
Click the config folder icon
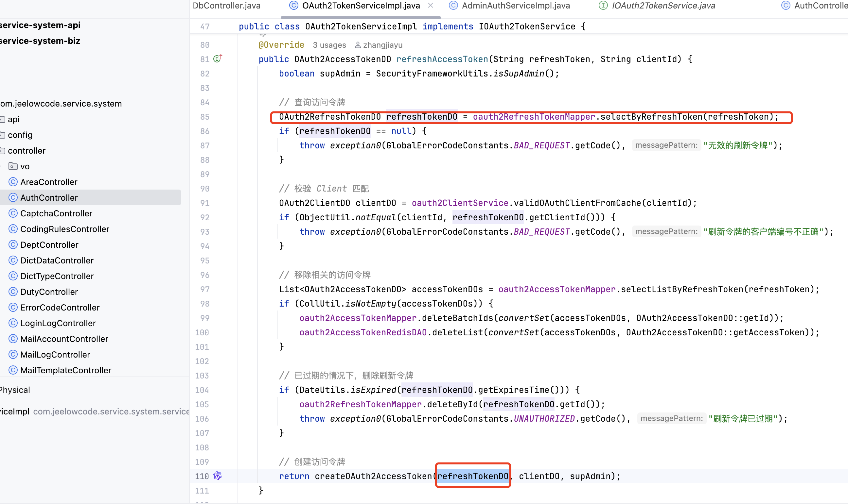click(2, 135)
